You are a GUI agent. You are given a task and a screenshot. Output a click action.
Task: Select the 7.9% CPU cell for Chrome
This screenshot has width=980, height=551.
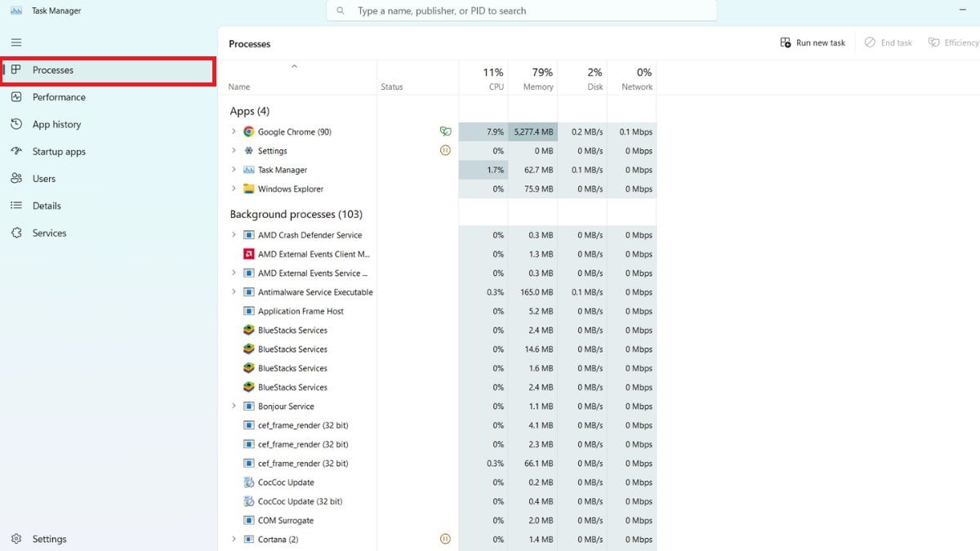[x=483, y=131]
